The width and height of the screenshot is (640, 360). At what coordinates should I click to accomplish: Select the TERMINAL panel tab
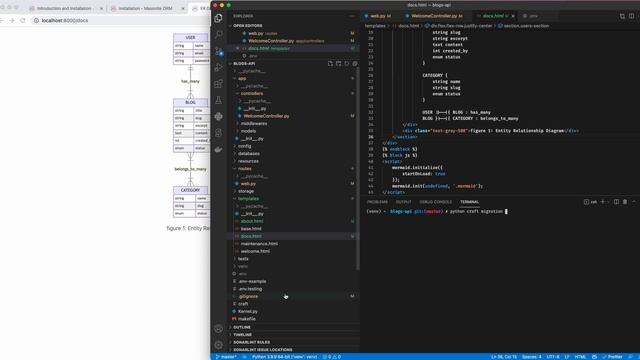click(x=469, y=202)
